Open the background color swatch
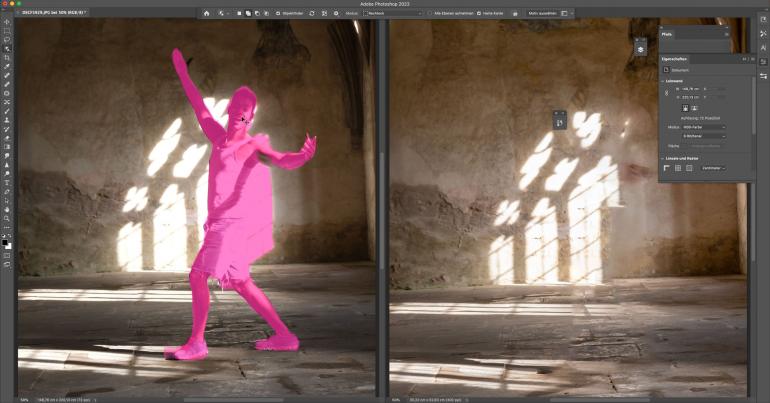The height and width of the screenshot is (403, 770). [x=9, y=246]
